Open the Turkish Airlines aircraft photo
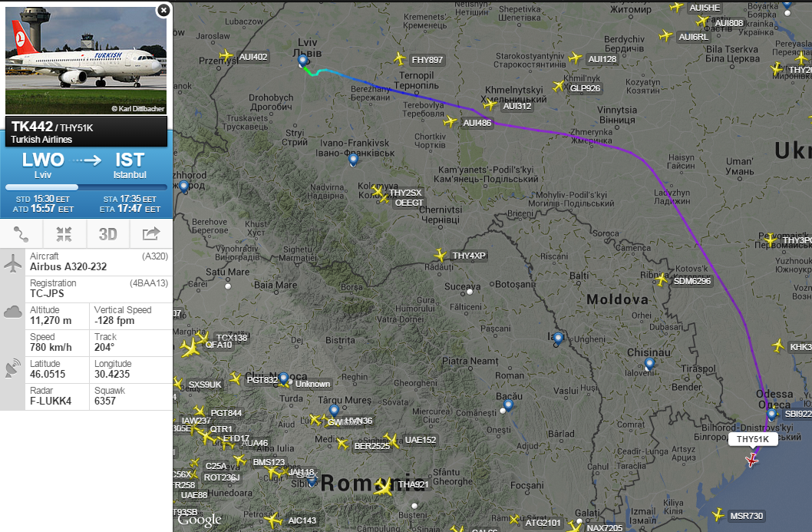 click(86, 60)
